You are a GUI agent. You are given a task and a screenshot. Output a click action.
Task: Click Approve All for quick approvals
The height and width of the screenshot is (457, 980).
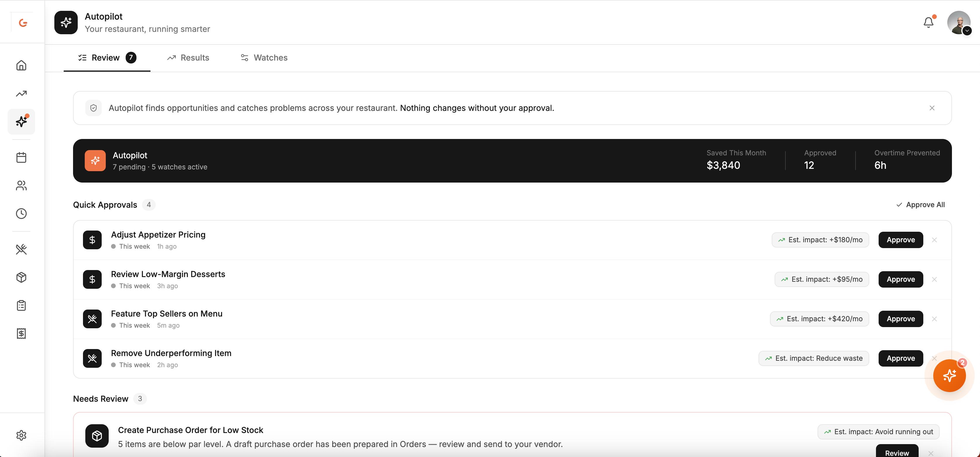pos(921,205)
